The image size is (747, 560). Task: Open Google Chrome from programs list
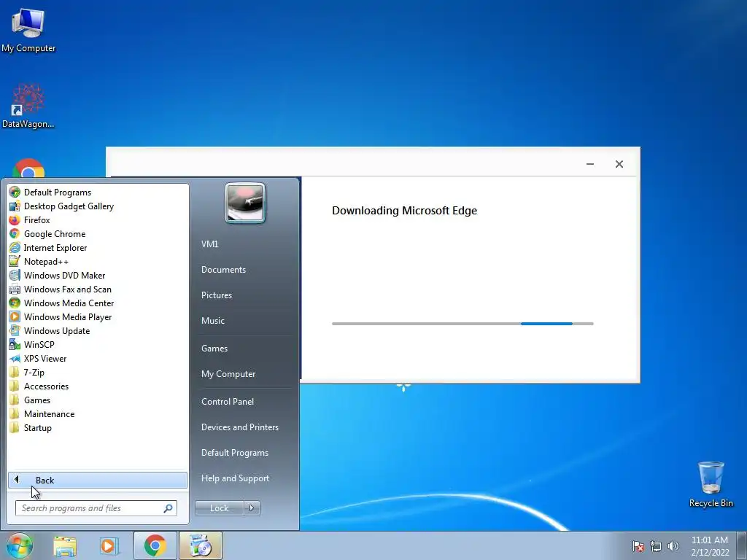[x=54, y=234]
